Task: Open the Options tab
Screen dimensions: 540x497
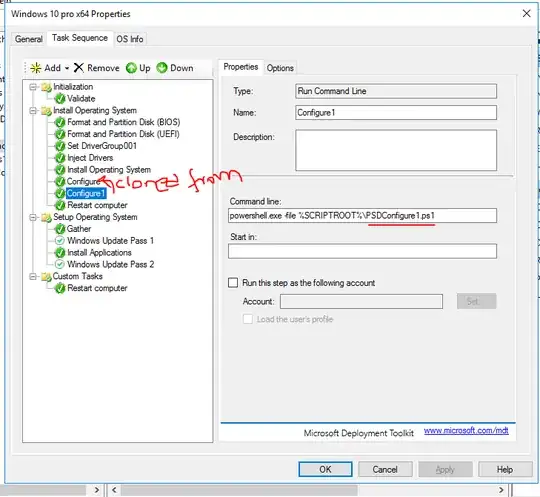Action: point(280,68)
